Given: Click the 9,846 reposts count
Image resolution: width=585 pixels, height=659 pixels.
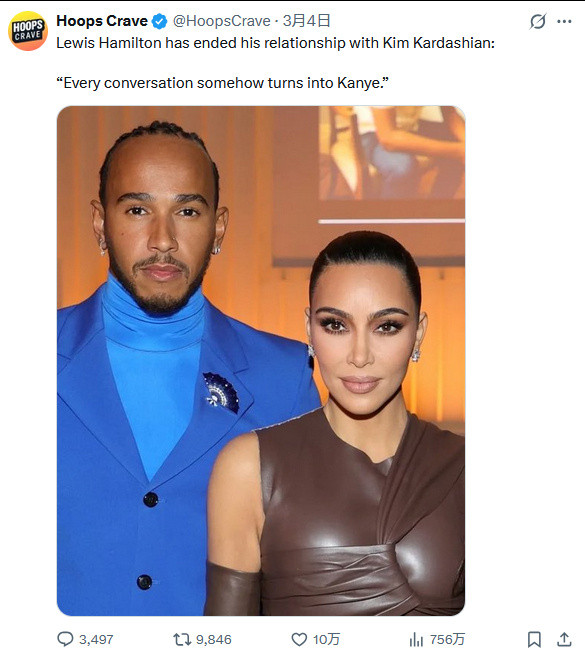Looking at the screenshot, I should point(213,640).
